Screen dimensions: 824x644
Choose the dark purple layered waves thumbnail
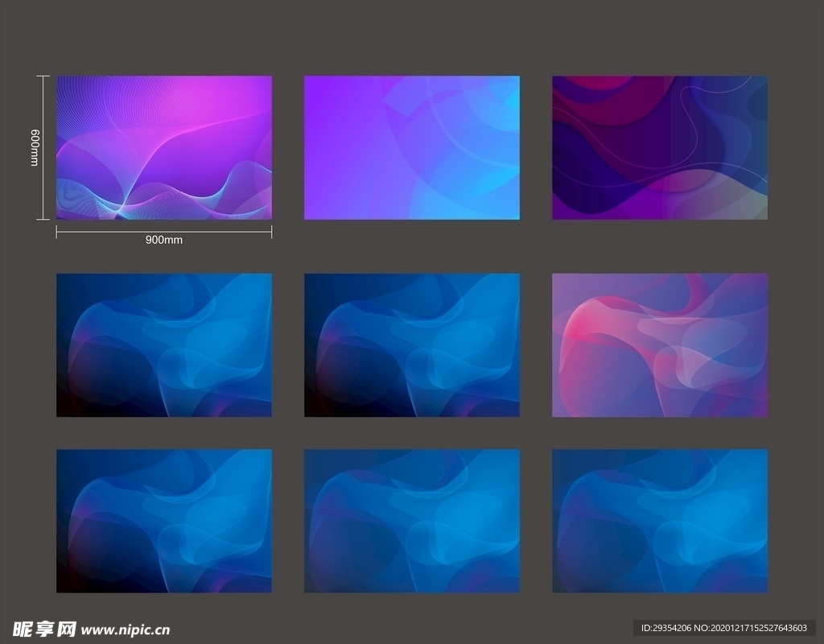pyautogui.click(x=659, y=147)
